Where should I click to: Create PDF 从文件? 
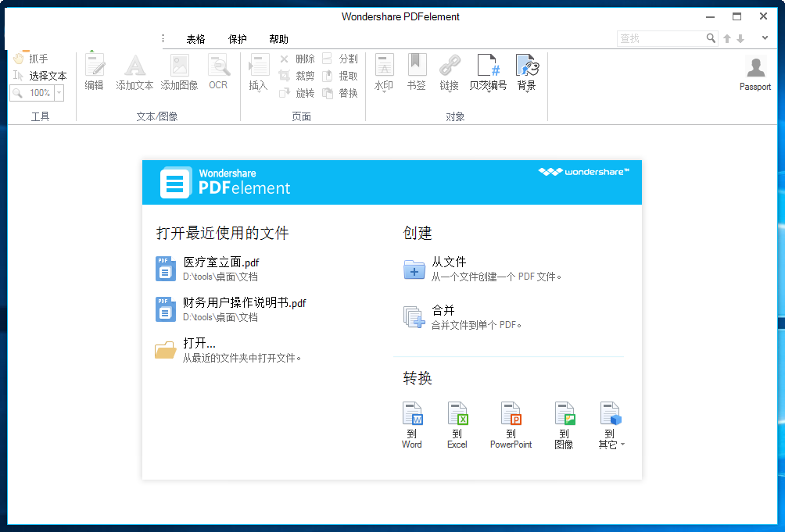coord(482,269)
